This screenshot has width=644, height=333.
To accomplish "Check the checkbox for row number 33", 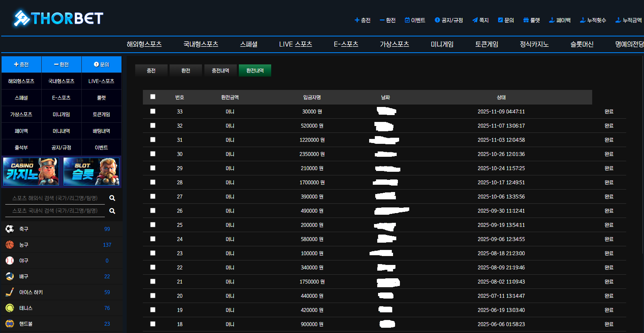I will (153, 111).
